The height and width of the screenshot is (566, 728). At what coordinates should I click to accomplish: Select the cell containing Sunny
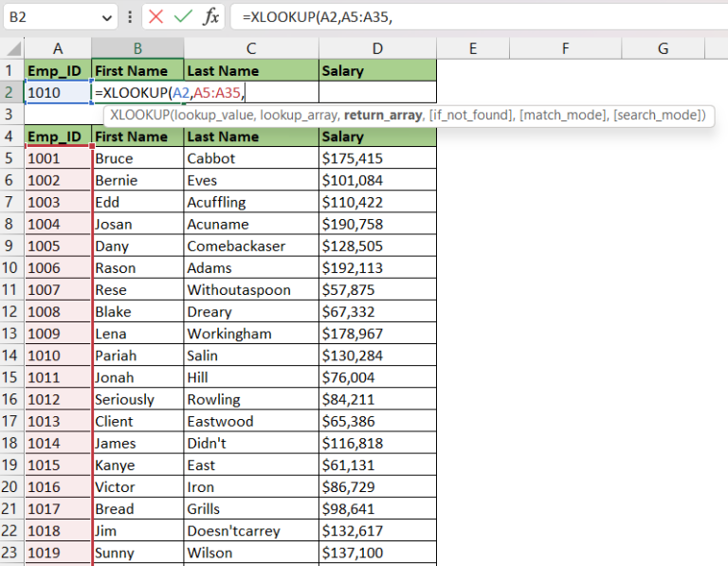(x=137, y=553)
